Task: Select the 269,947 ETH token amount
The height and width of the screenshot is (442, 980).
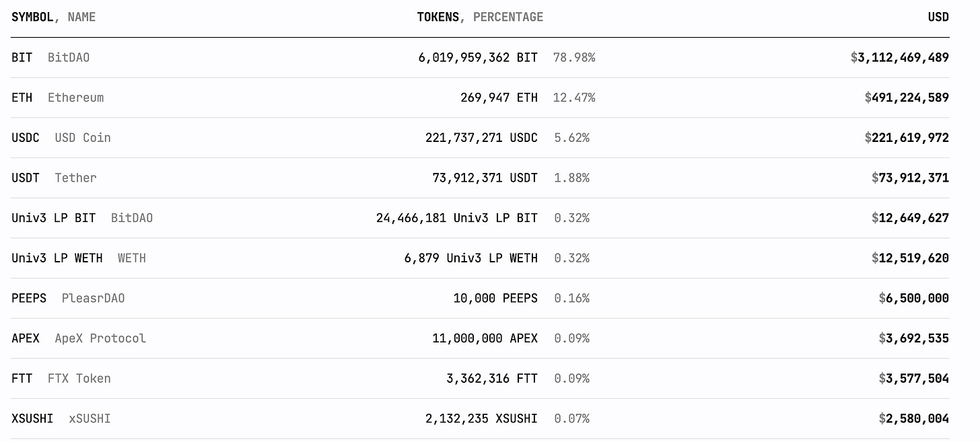Action: click(x=499, y=98)
